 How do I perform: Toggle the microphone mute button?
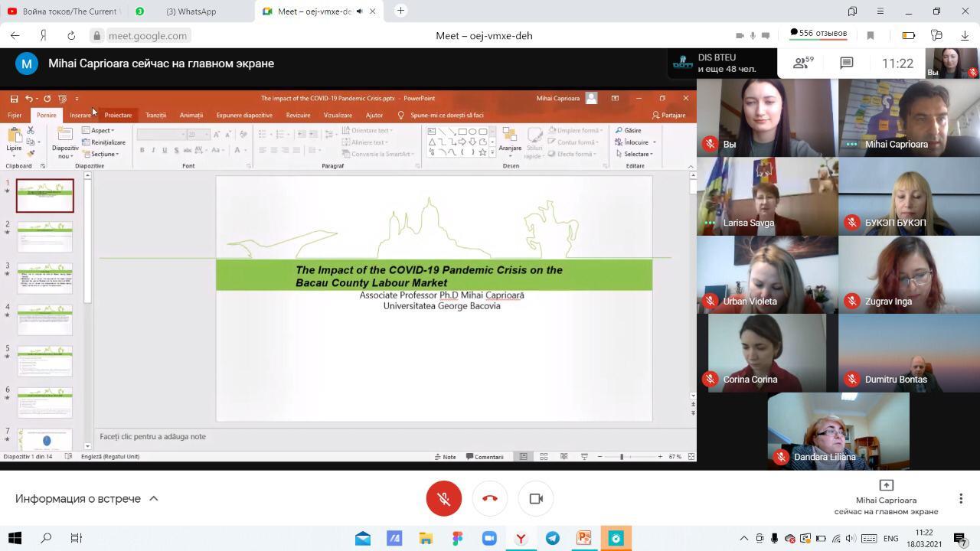pyautogui.click(x=443, y=498)
